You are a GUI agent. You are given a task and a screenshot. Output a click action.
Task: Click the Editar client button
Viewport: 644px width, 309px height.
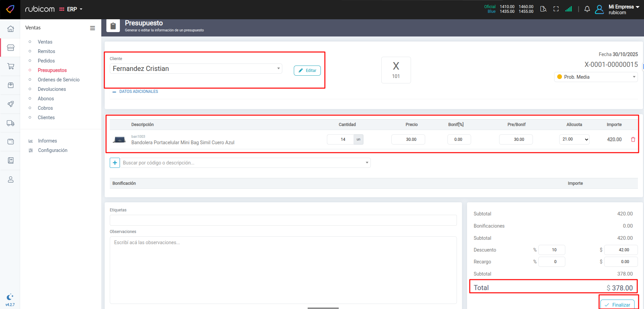pyautogui.click(x=307, y=71)
